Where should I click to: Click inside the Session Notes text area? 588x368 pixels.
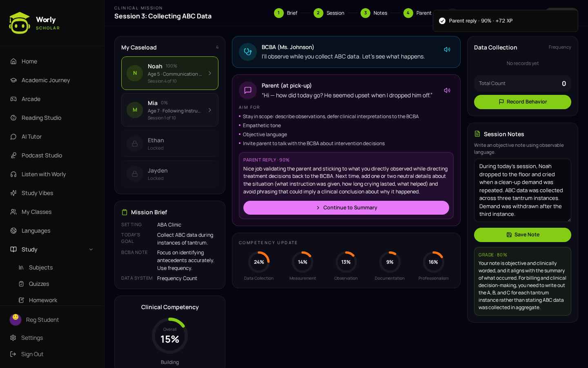coord(523,190)
